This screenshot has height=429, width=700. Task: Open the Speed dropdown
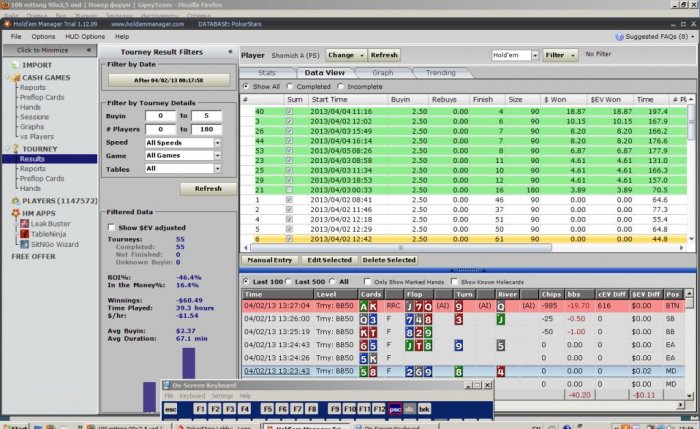[217, 143]
